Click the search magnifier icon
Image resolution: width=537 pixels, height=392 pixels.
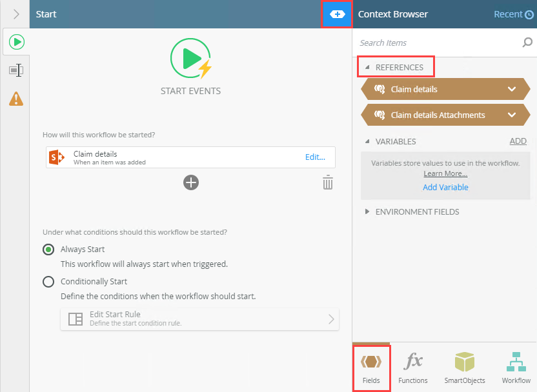[x=527, y=43]
